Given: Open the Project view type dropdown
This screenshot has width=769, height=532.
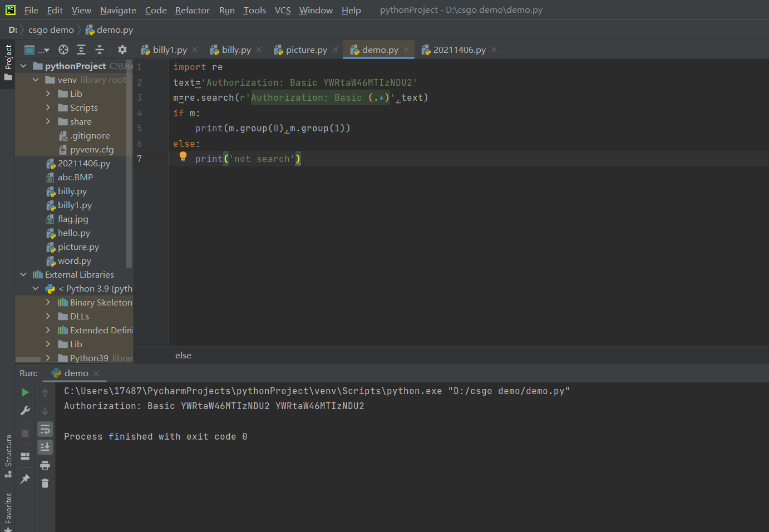Looking at the screenshot, I should pyautogui.click(x=37, y=50).
